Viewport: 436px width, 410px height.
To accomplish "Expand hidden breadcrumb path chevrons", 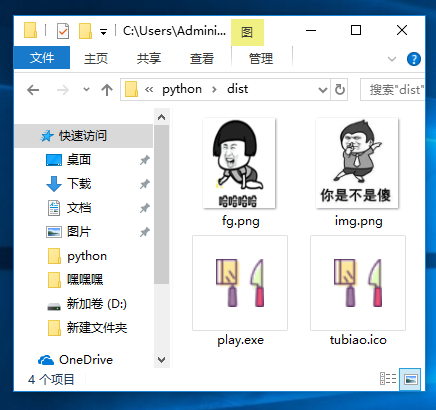I will coord(149,89).
